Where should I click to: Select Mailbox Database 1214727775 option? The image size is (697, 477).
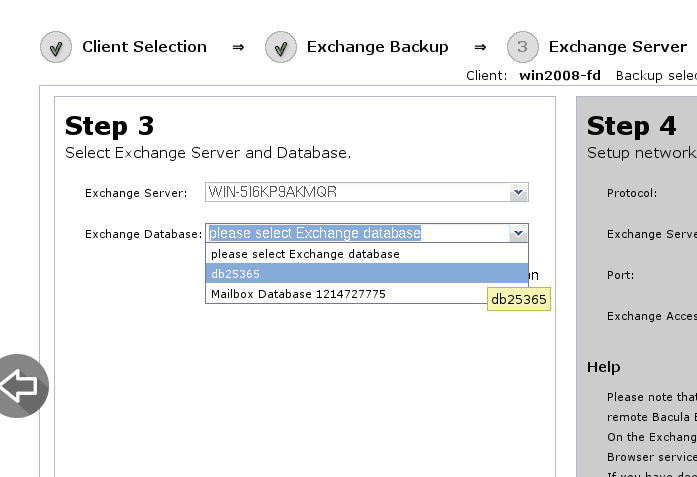367,294
